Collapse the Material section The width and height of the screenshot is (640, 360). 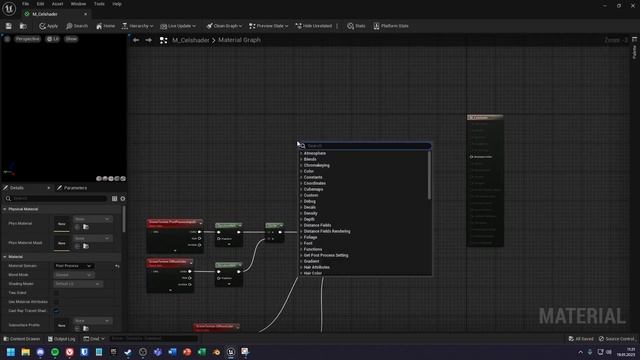[5, 257]
